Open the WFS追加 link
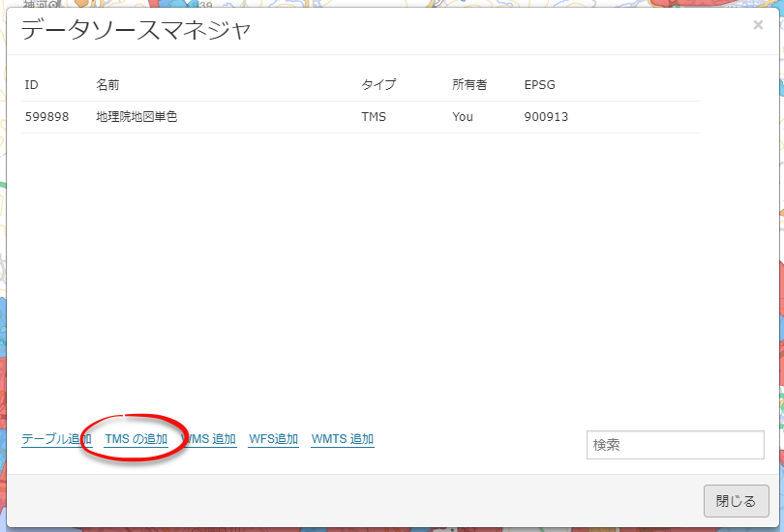This screenshot has height=532, width=784. [x=274, y=439]
